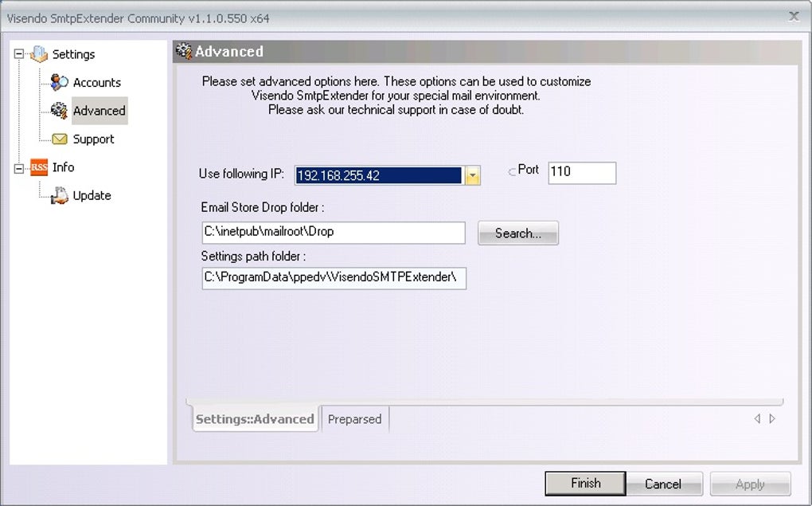Click the RSS Info icon
812x506 pixels.
click(x=39, y=167)
